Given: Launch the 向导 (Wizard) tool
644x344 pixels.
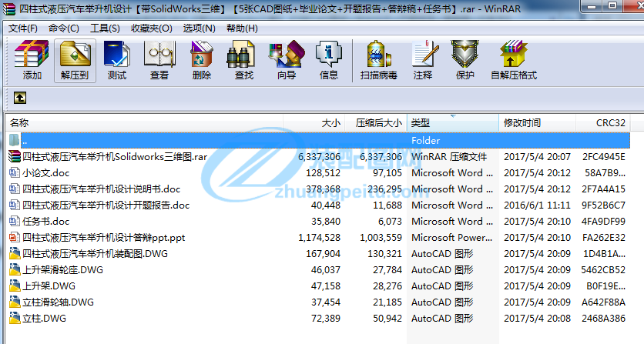Looking at the screenshot, I should [287, 60].
